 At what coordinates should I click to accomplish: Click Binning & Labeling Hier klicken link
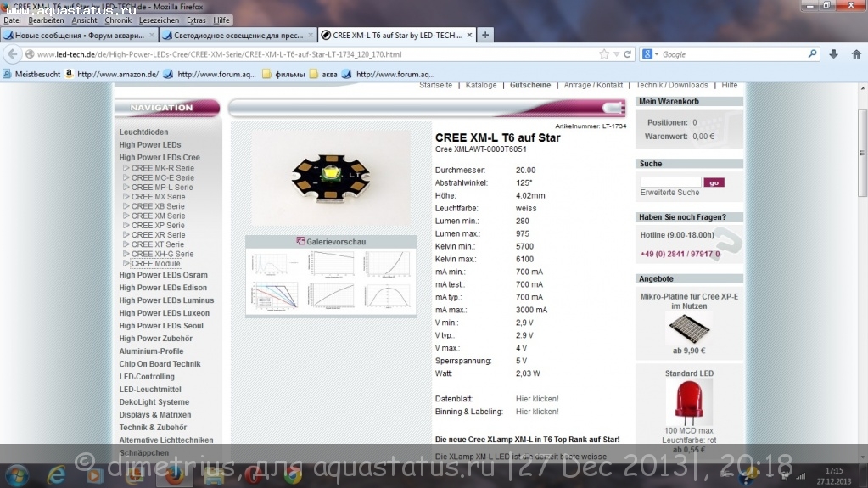click(537, 412)
